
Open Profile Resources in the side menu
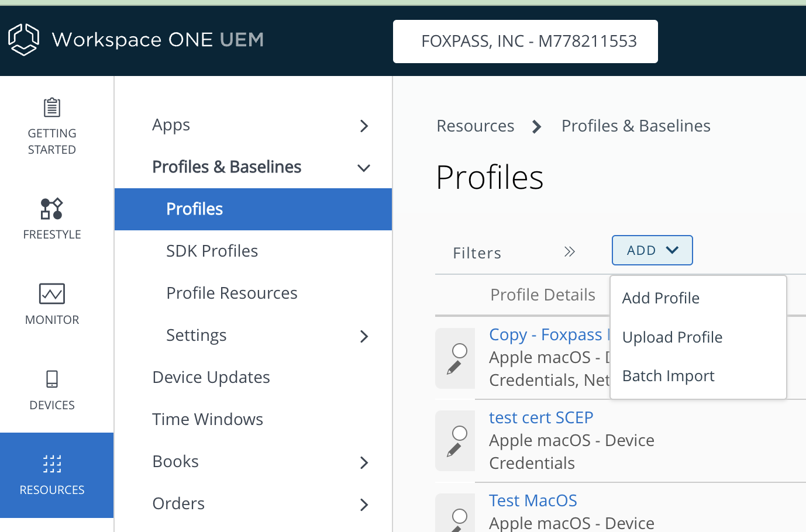[232, 293]
